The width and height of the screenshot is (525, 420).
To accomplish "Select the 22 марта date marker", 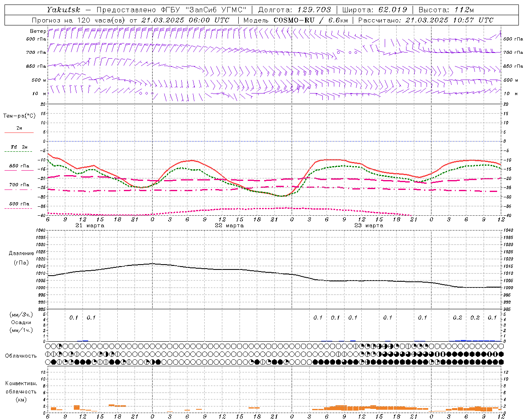I will tap(229, 226).
